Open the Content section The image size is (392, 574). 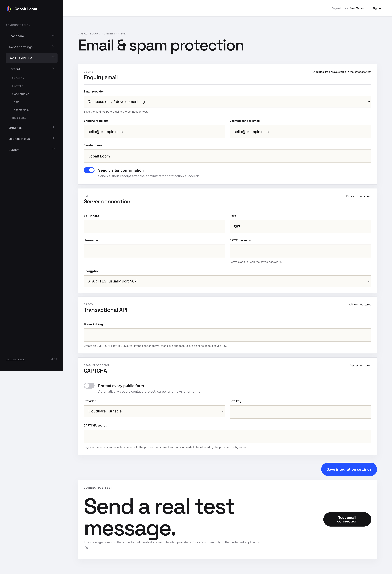click(x=31, y=69)
